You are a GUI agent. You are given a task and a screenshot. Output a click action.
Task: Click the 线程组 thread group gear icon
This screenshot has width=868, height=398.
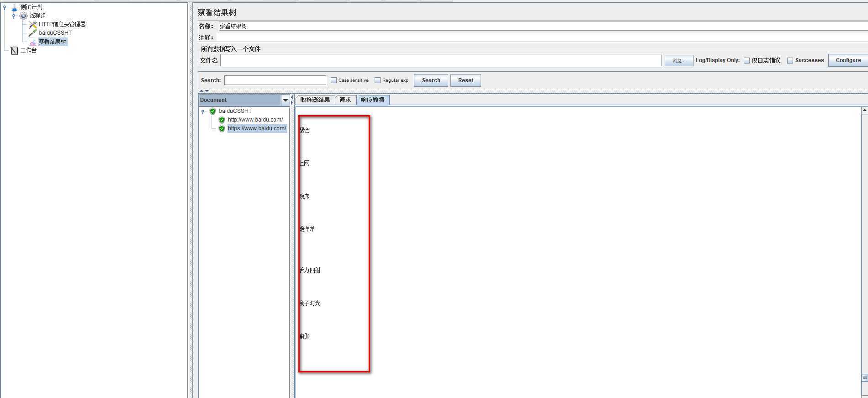tap(23, 16)
